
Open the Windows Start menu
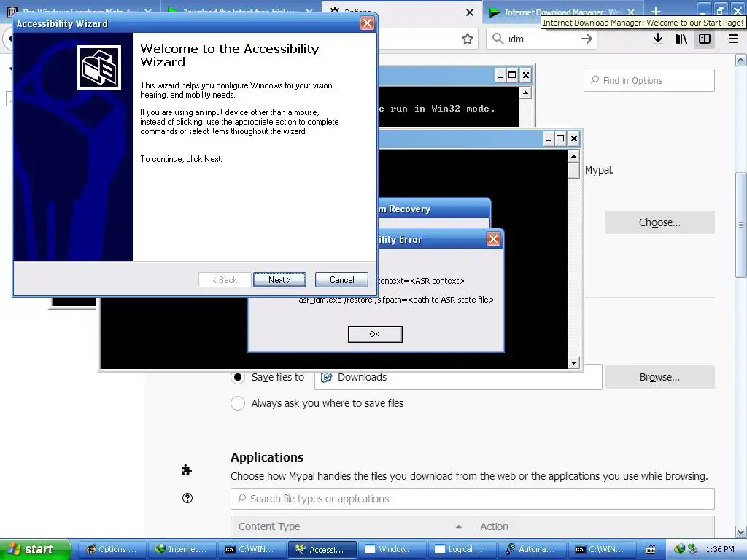[x=35, y=549]
